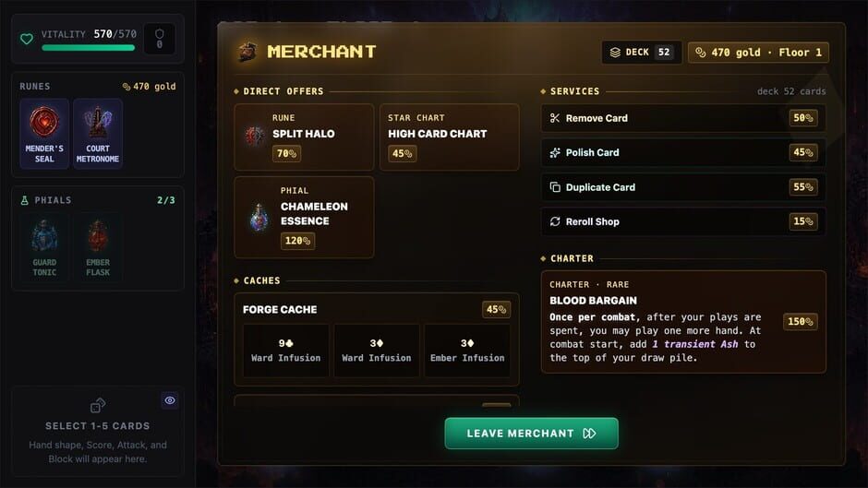Click the Chameleon Essence phial icon
This screenshot has width=868, height=488.
[x=259, y=217]
